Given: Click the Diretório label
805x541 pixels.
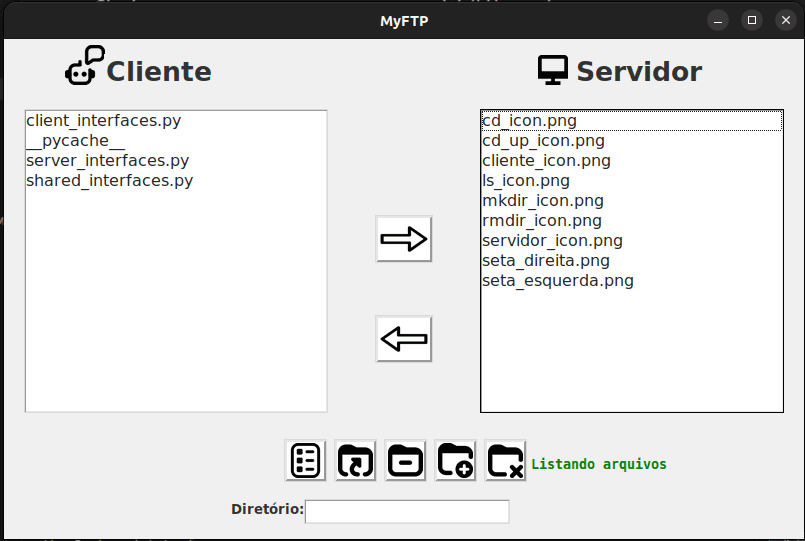Looking at the screenshot, I should tap(267, 509).
